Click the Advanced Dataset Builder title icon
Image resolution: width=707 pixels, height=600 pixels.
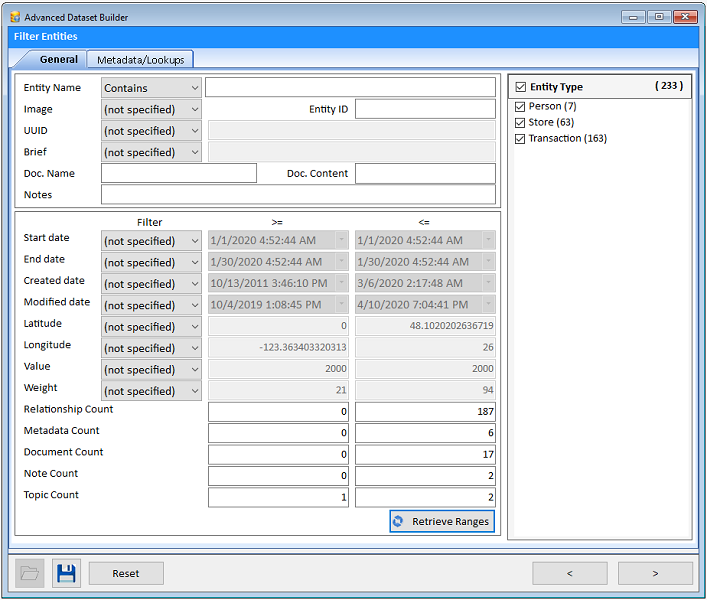pos(15,17)
